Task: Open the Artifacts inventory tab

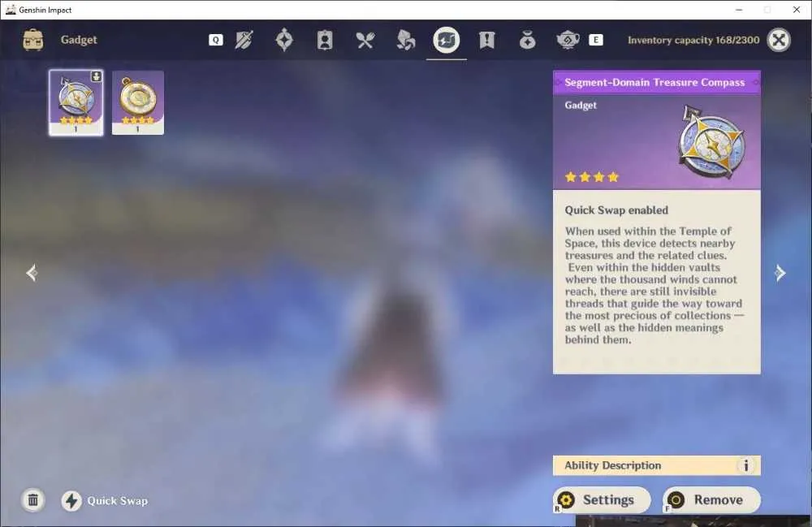Action: [x=284, y=40]
